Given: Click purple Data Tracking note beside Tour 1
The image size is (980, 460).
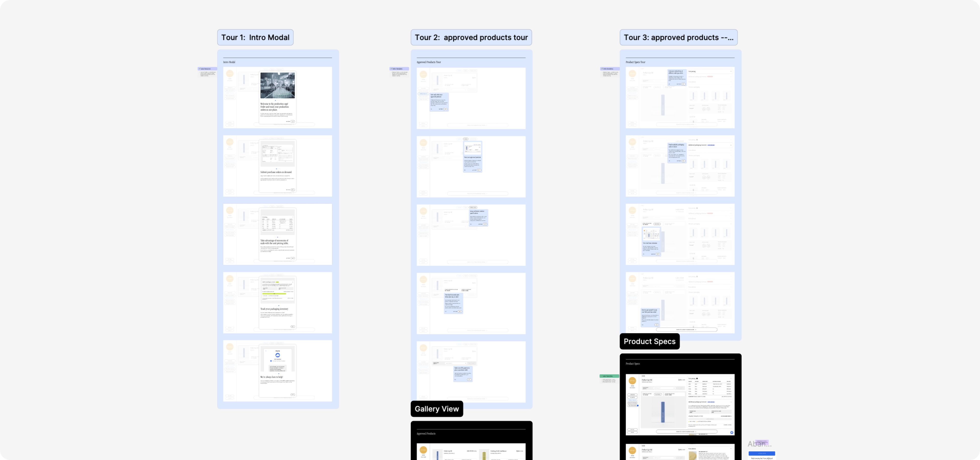Looking at the screenshot, I should [207, 69].
